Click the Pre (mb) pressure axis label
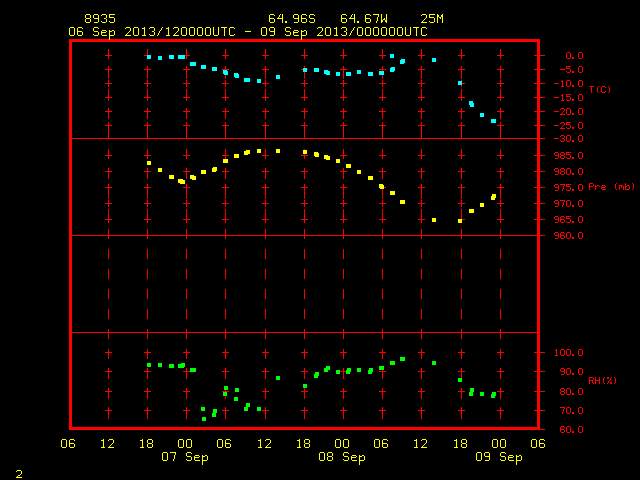 (x=611, y=187)
